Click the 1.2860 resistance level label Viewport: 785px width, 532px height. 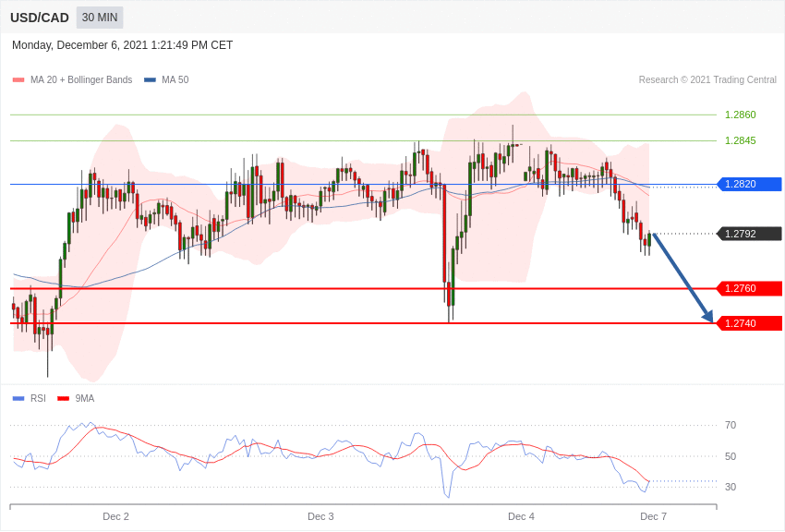click(741, 115)
